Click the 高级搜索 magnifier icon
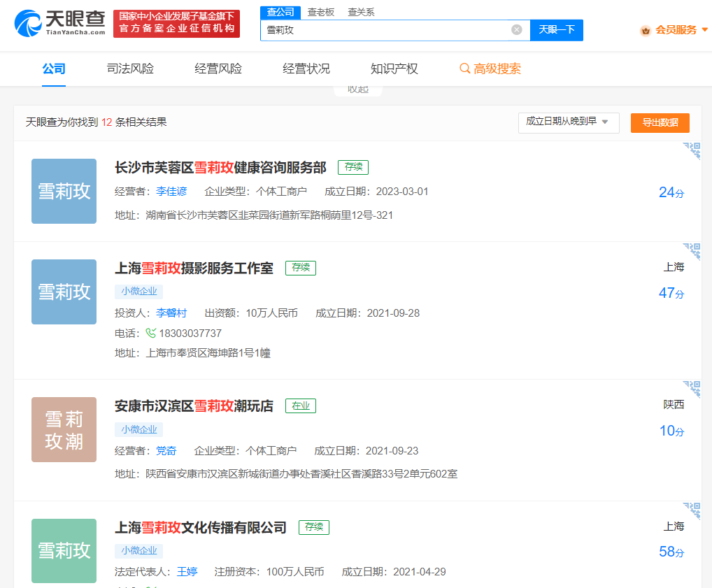This screenshot has width=712, height=588. (464, 69)
